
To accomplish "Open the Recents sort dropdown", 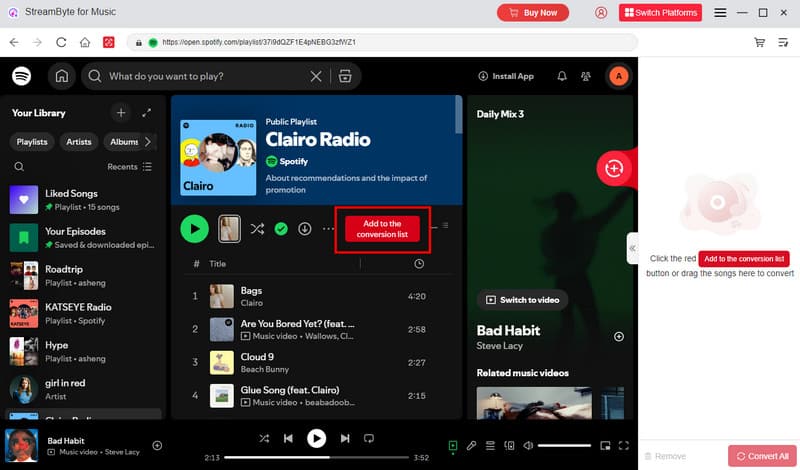I will tap(129, 167).
